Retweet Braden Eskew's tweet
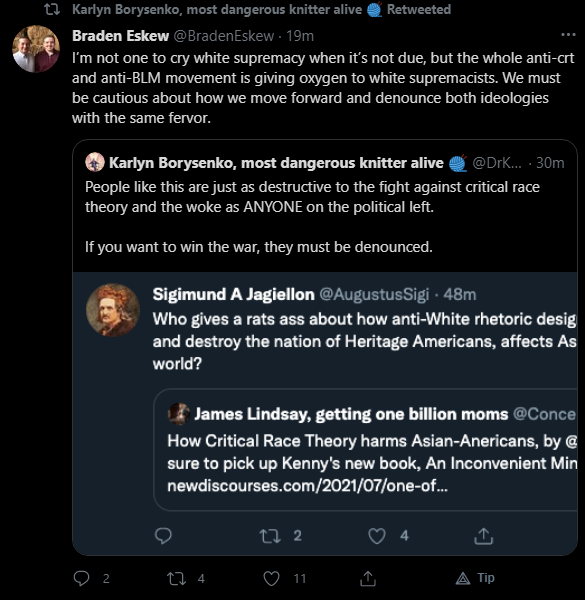This screenshot has width=585, height=600. 176,578
